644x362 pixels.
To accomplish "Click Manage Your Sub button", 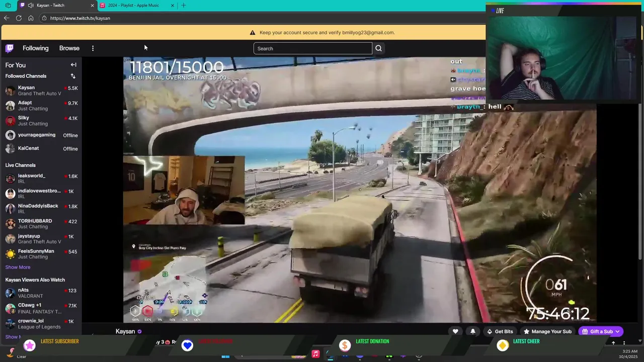I will click(547, 331).
